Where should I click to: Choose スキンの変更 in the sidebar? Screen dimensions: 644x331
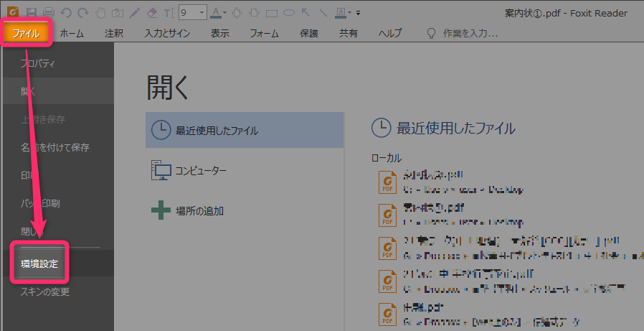coord(44,292)
